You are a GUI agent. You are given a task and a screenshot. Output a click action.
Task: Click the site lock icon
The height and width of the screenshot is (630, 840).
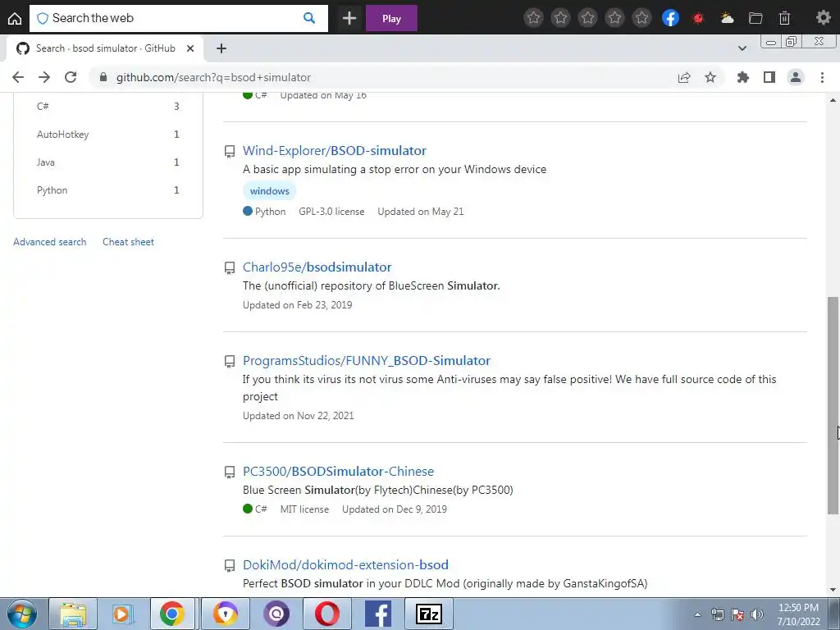coord(103,77)
